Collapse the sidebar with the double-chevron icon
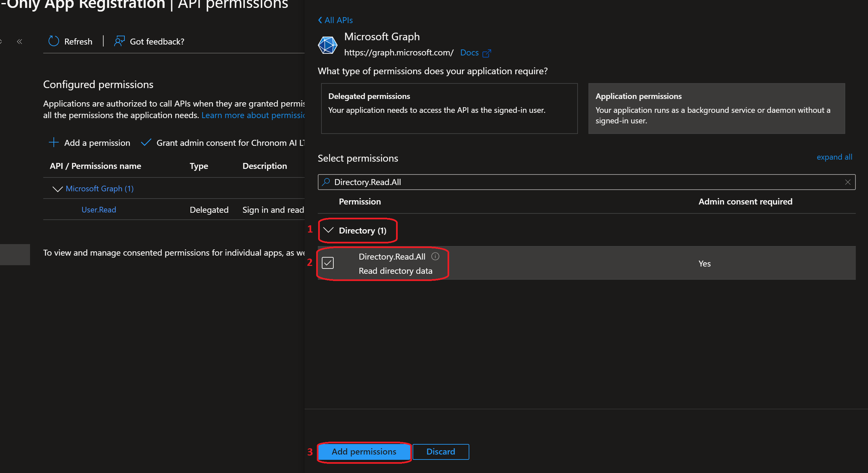 (x=19, y=42)
